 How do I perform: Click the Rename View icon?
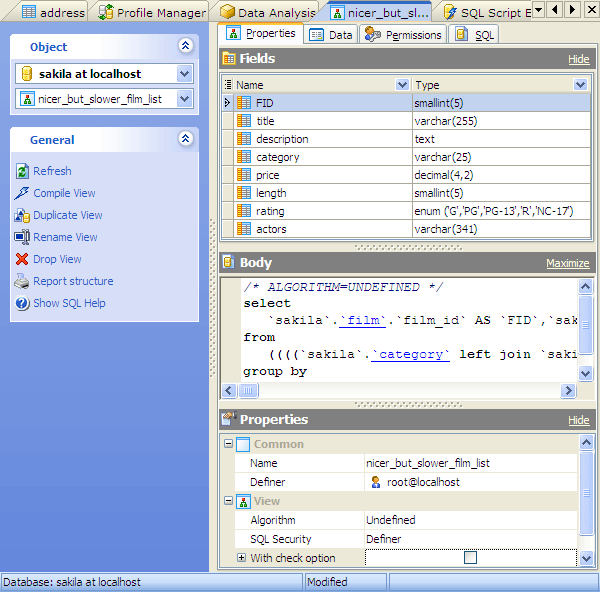point(22,237)
